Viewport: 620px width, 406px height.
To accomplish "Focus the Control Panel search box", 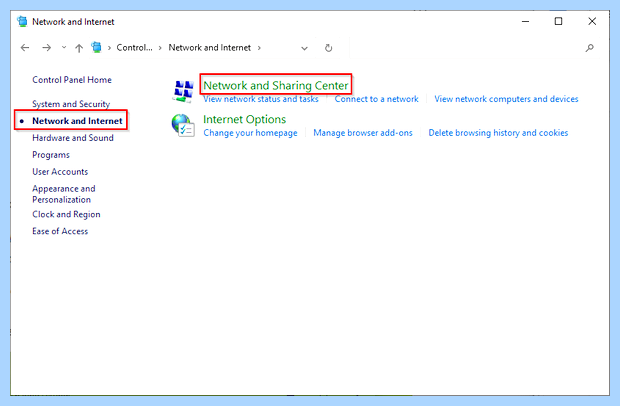I will (473, 48).
